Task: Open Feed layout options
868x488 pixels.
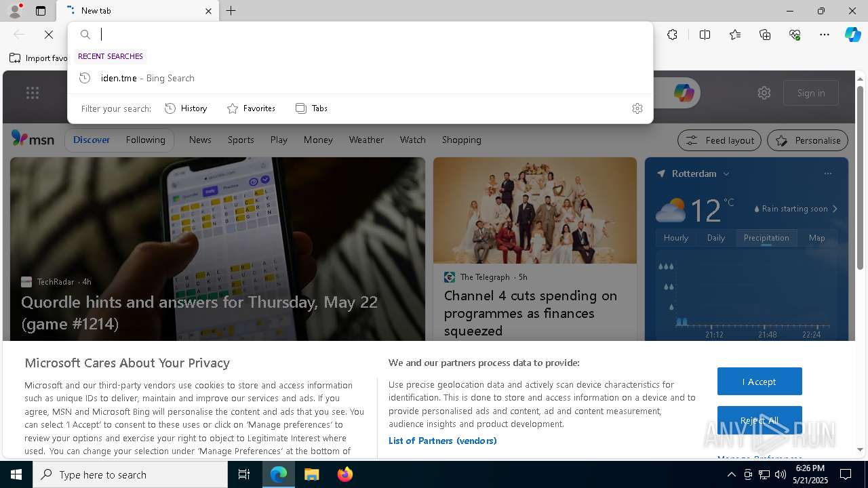Action: pos(720,140)
